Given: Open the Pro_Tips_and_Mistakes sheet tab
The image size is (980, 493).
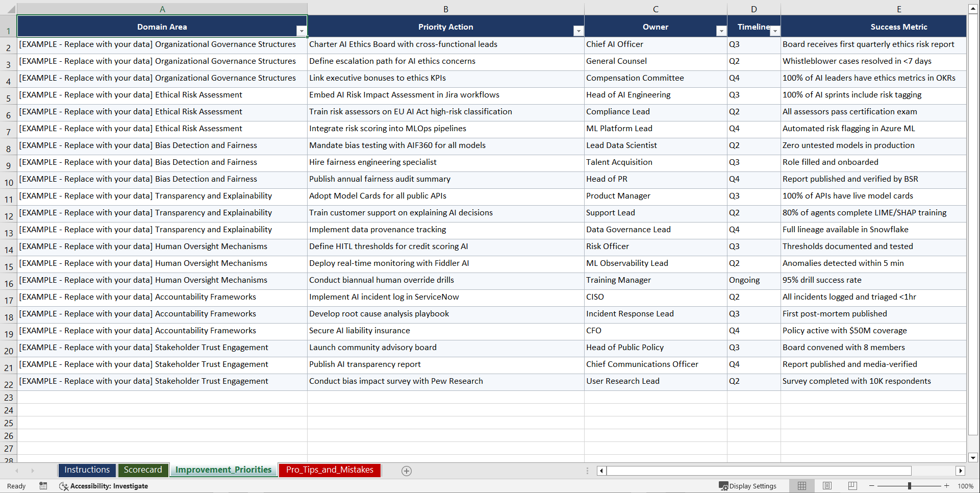Looking at the screenshot, I should point(329,470).
